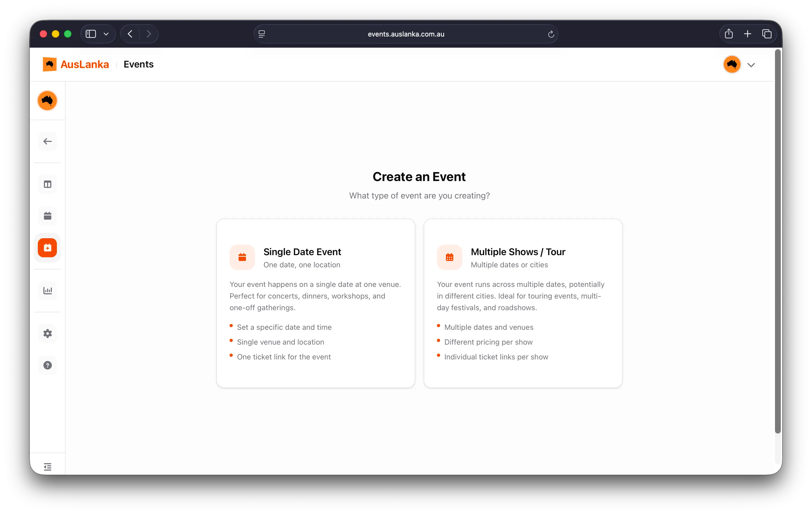
Task: Click the page settings icon in address bar
Action: (x=262, y=34)
